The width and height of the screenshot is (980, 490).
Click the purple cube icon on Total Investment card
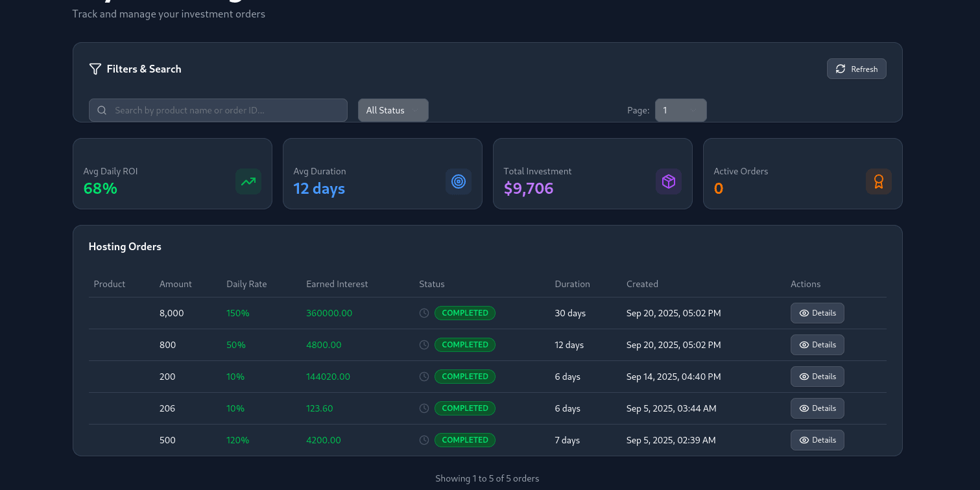669,181
